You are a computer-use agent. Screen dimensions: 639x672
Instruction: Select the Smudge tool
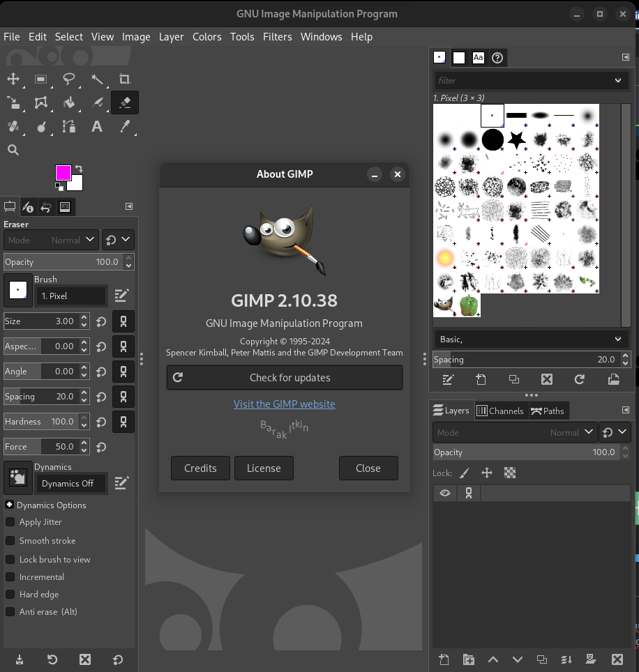[40, 126]
